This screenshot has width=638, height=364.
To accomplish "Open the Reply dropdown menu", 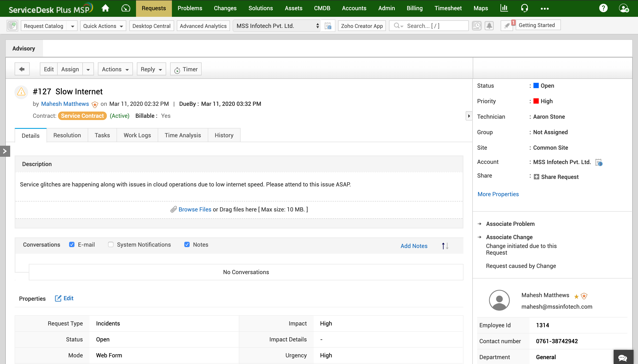I will (151, 69).
